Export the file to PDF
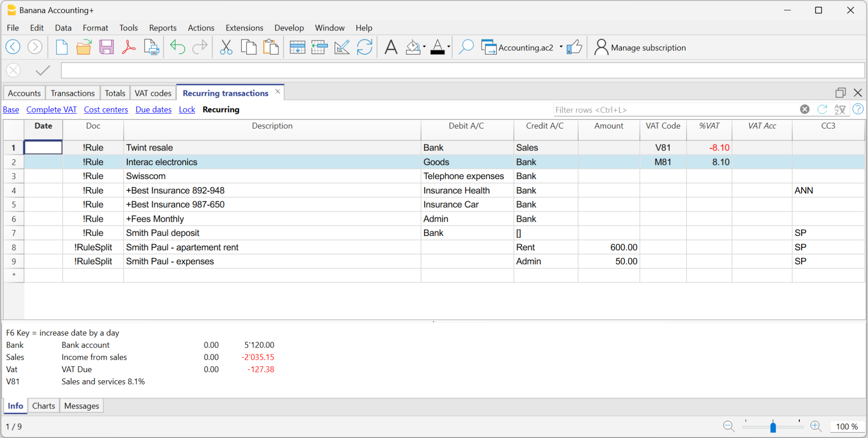Screen dimensions: 868x438 click(129, 47)
